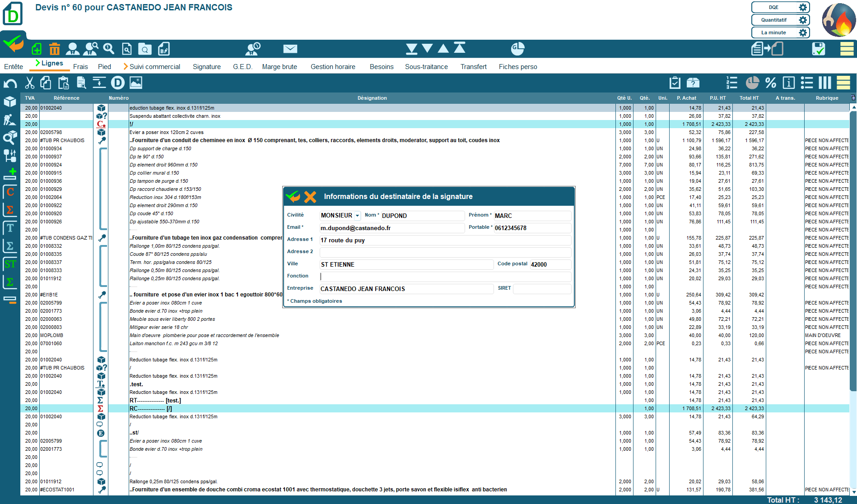Open the Civilité MONSIEUR dropdown

[x=357, y=216]
